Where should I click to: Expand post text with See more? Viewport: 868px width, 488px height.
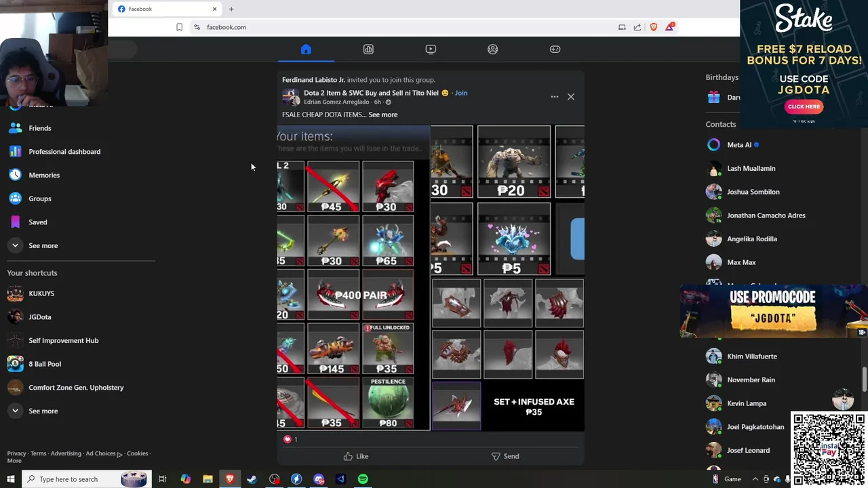coord(383,115)
